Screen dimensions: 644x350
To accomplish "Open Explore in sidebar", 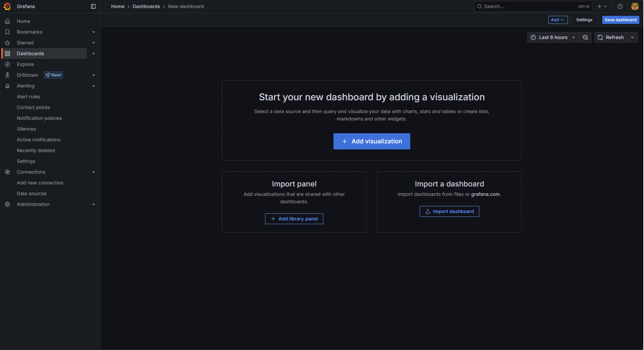I will click(25, 64).
